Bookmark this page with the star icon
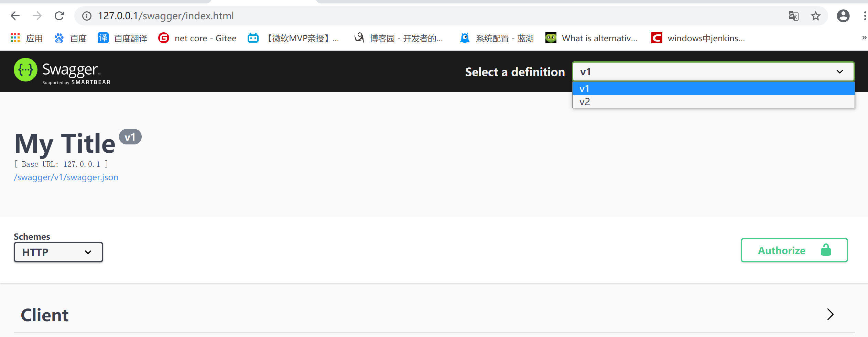The width and height of the screenshot is (868, 337). point(815,16)
